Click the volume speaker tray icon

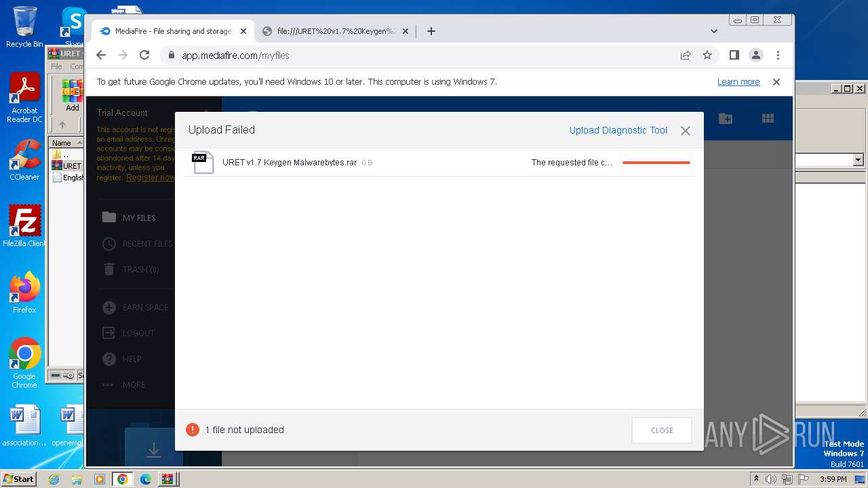point(771,479)
